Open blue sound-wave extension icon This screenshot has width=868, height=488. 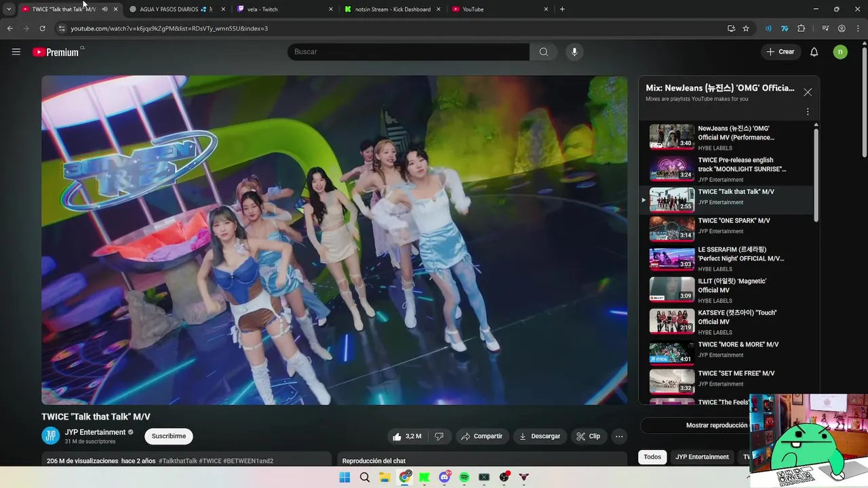click(x=768, y=28)
